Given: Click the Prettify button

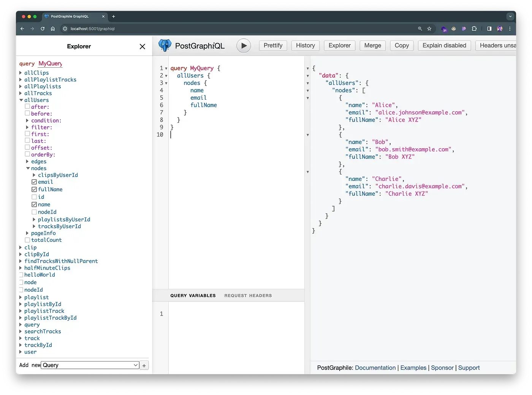Looking at the screenshot, I should click(x=273, y=46).
